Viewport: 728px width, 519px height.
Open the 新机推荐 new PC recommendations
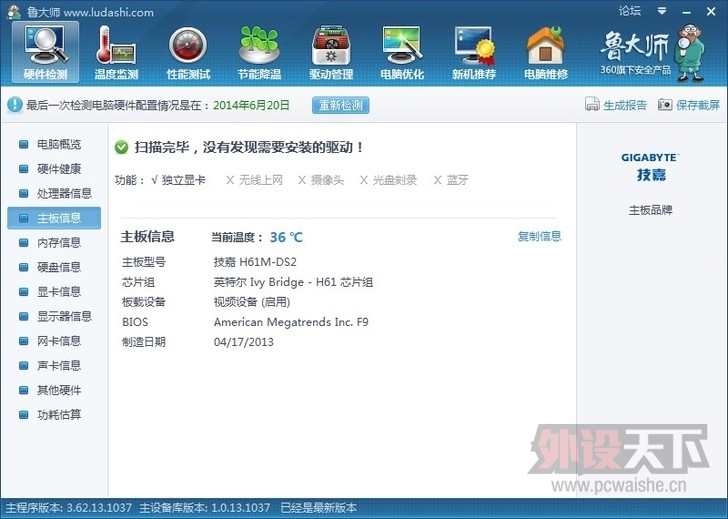click(x=474, y=52)
